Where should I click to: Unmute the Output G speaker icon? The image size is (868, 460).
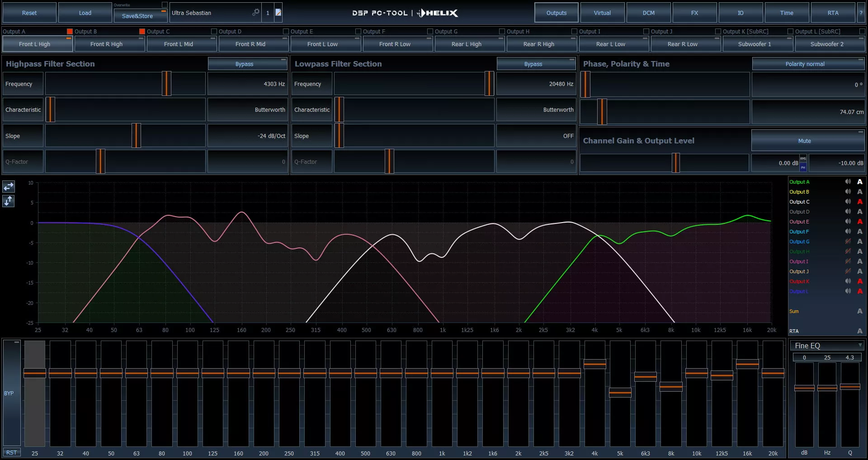(847, 242)
